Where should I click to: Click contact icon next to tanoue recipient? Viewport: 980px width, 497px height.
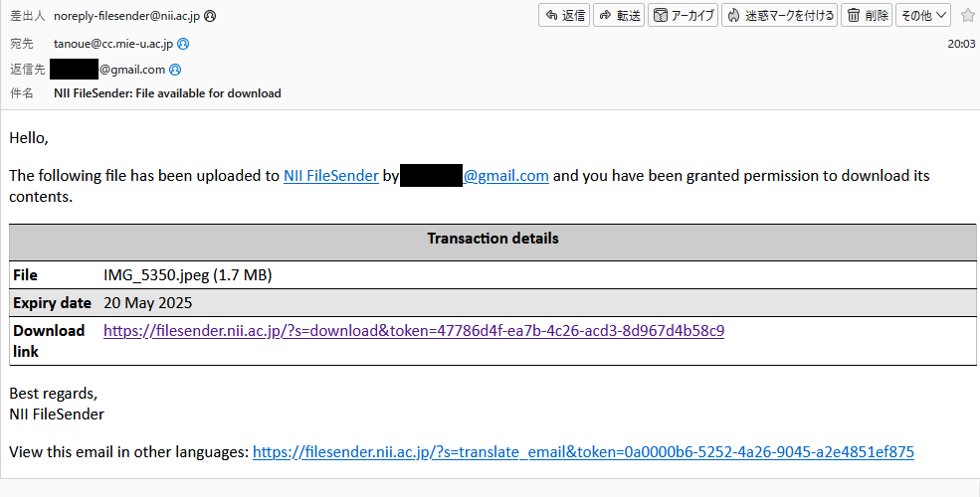tap(183, 44)
